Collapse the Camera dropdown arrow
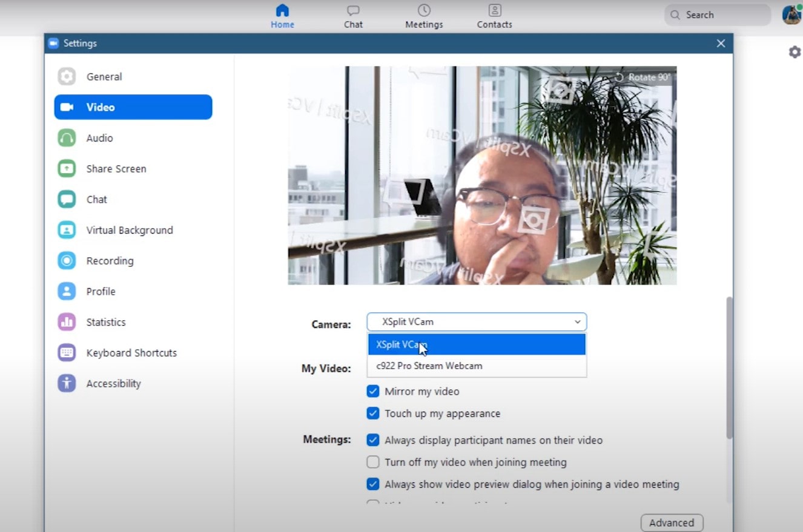 [577, 322]
